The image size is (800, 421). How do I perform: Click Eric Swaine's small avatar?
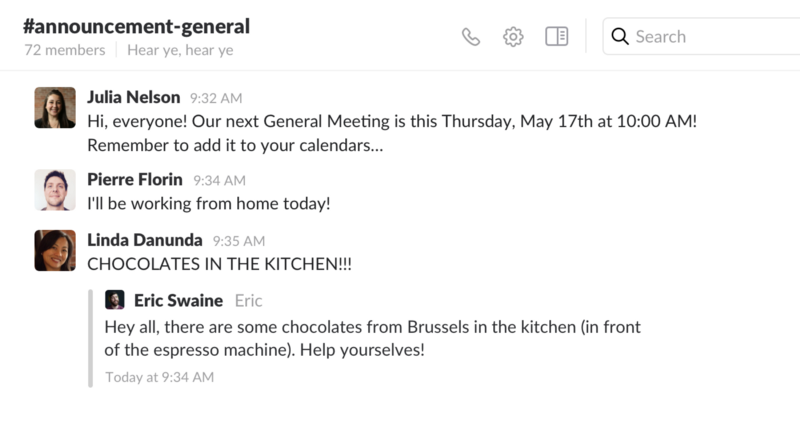coord(115,300)
